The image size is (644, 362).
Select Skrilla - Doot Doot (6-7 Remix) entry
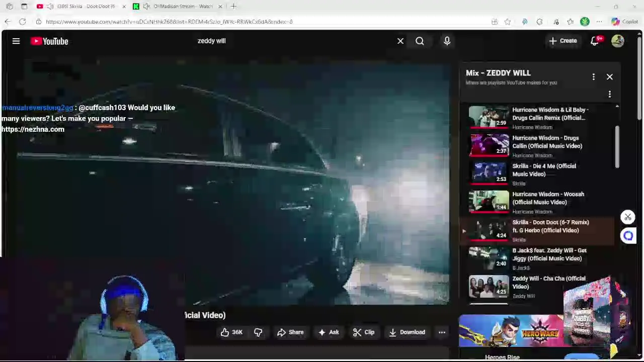click(536, 230)
